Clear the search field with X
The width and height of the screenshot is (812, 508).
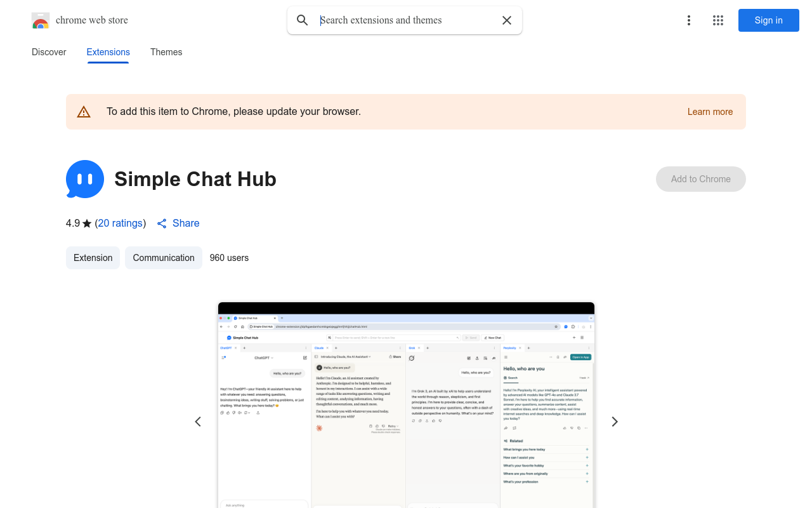coord(507,20)
